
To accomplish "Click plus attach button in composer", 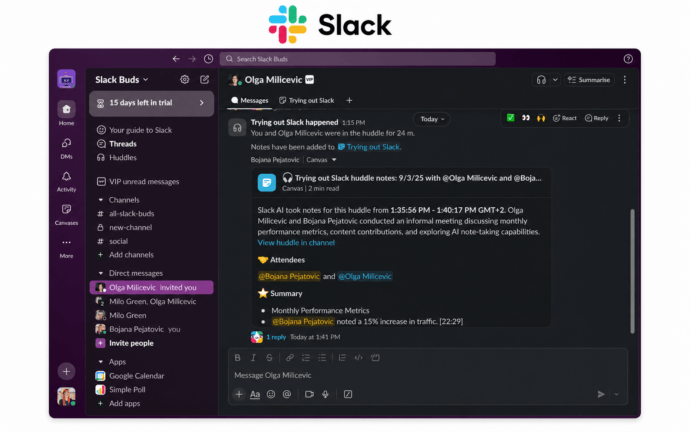I will tap(239, 394).
